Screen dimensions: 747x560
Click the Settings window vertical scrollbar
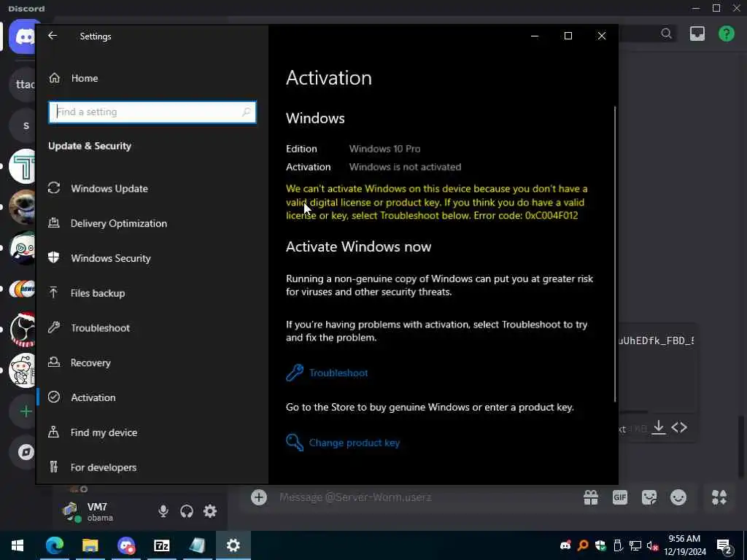(x=614, y=254)
